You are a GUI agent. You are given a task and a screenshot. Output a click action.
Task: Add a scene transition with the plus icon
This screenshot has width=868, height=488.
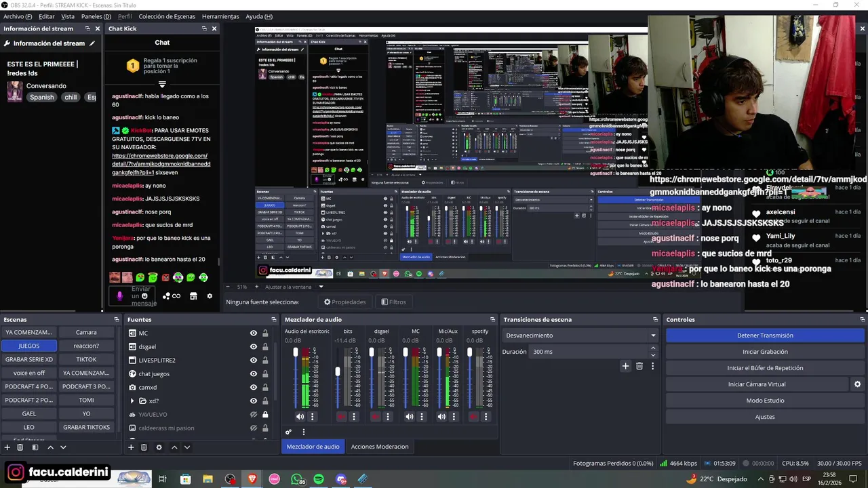[x=625, y=366]
